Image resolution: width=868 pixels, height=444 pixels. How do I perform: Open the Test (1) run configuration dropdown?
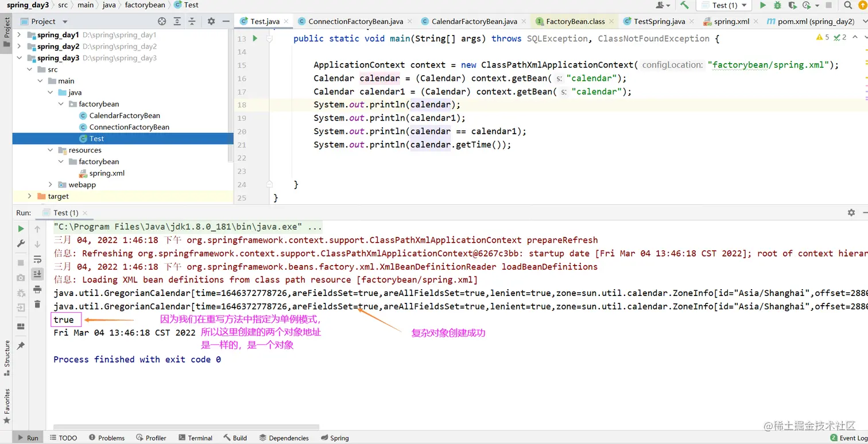click(x=723, y=5)
